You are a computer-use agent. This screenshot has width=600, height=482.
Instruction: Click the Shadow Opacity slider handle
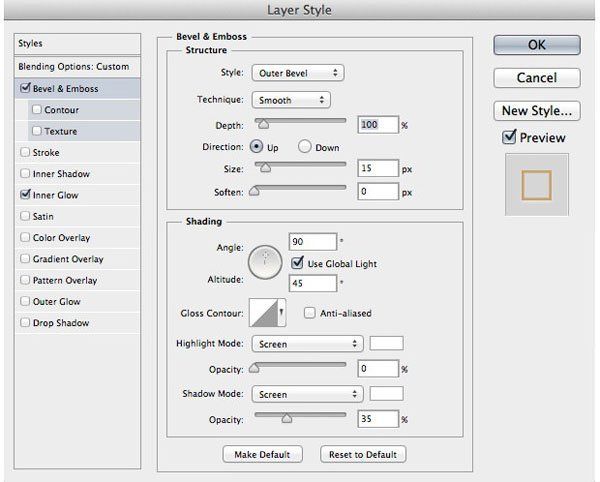click(287, 418)
